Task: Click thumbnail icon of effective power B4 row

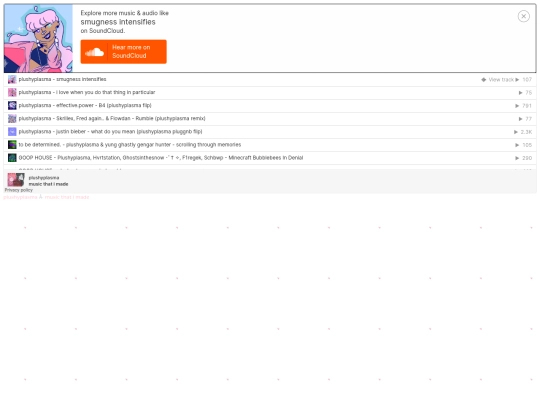Action: click(x=12, y=106)
